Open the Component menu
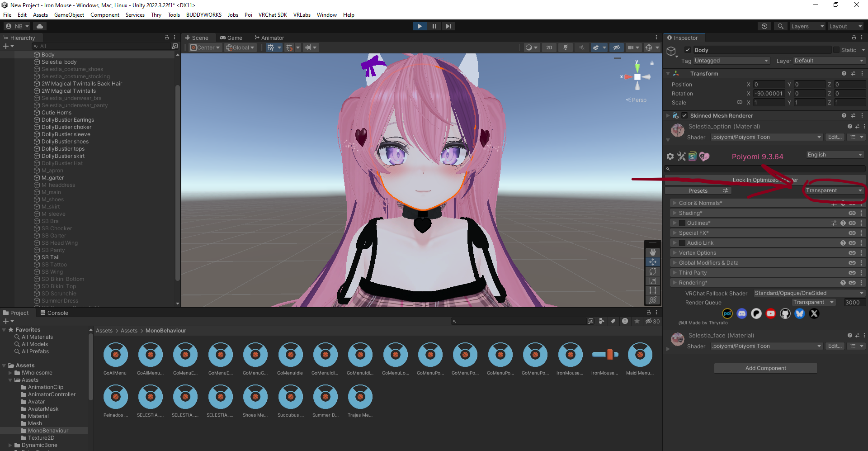 pos(105,15)
